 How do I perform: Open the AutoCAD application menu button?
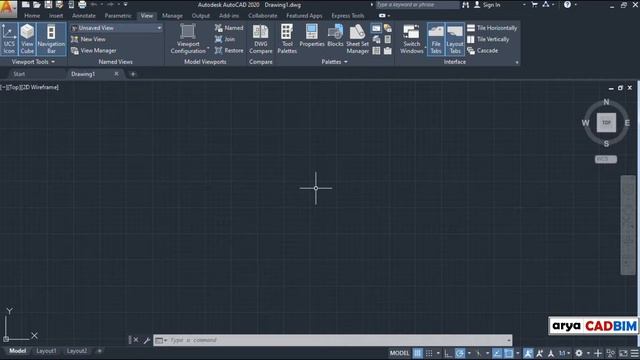pyautogui.click(x=8, y=8)
